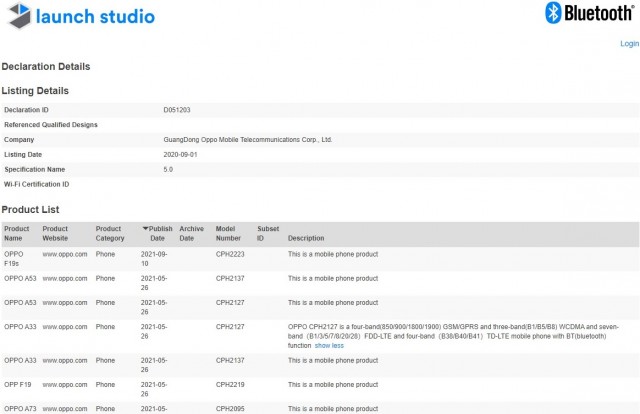Sort by Product Category column header

tap(109, 234)
